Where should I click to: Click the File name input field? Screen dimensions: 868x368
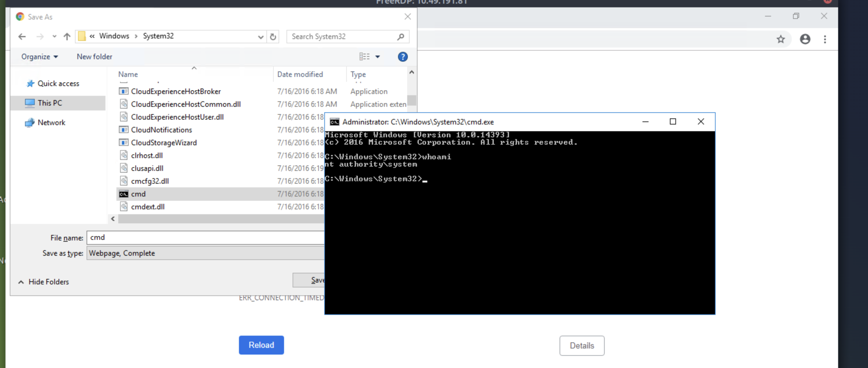205,237
